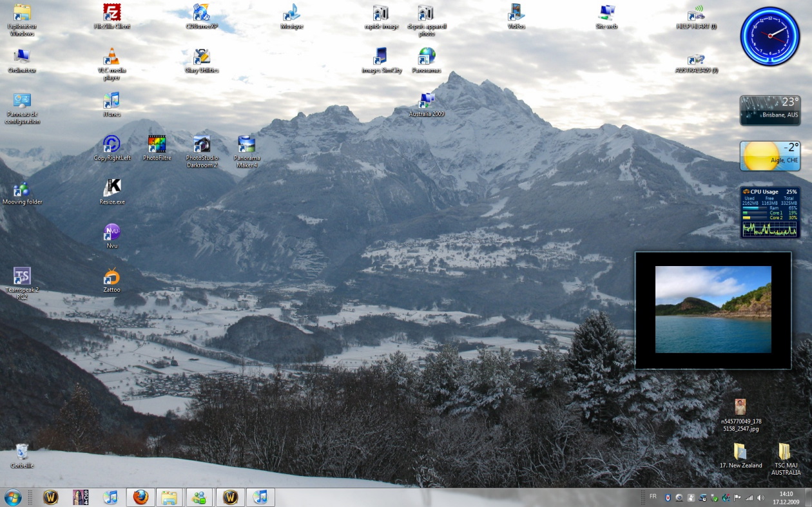Open the Zattoo desktop shortcut
The image size is (812, 507).
[112, 277]
